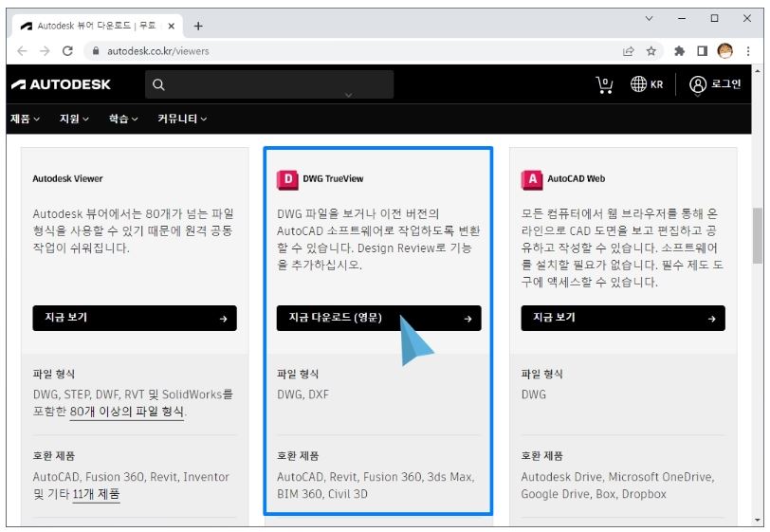Click the chevron under the search box
770x532 pixels.
coord(348,95)
